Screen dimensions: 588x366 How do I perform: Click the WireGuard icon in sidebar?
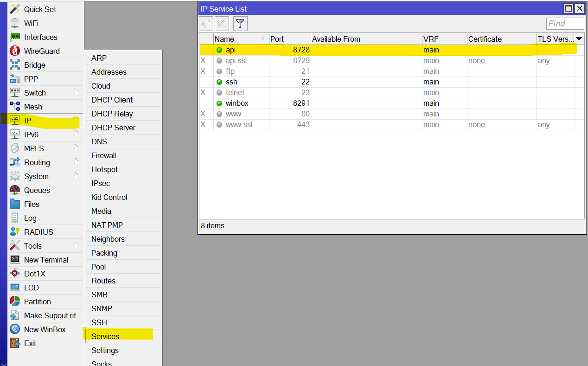(15, 51)
